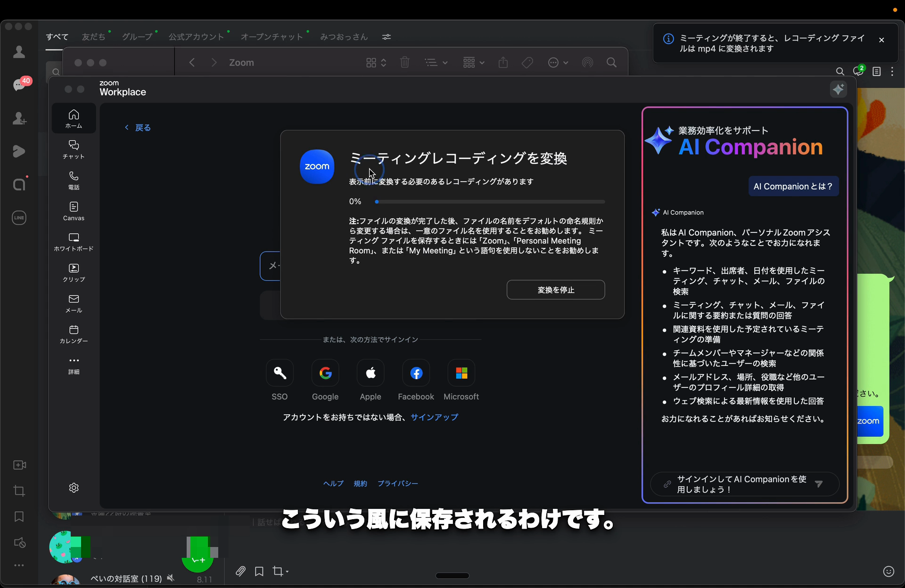905x588 pixels.
Task: Open the Help (ヘルプ) link
Action: pyautogui.click(x=333, y=483)
